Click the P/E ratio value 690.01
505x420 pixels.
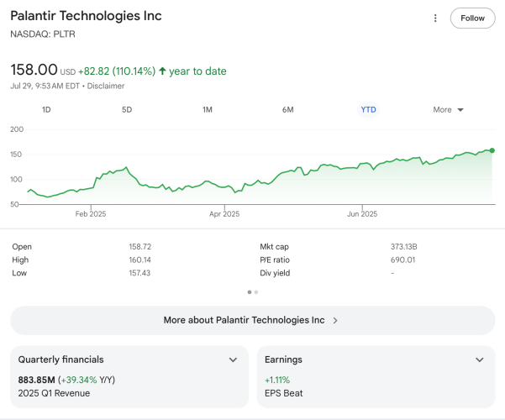pos(402,260)
